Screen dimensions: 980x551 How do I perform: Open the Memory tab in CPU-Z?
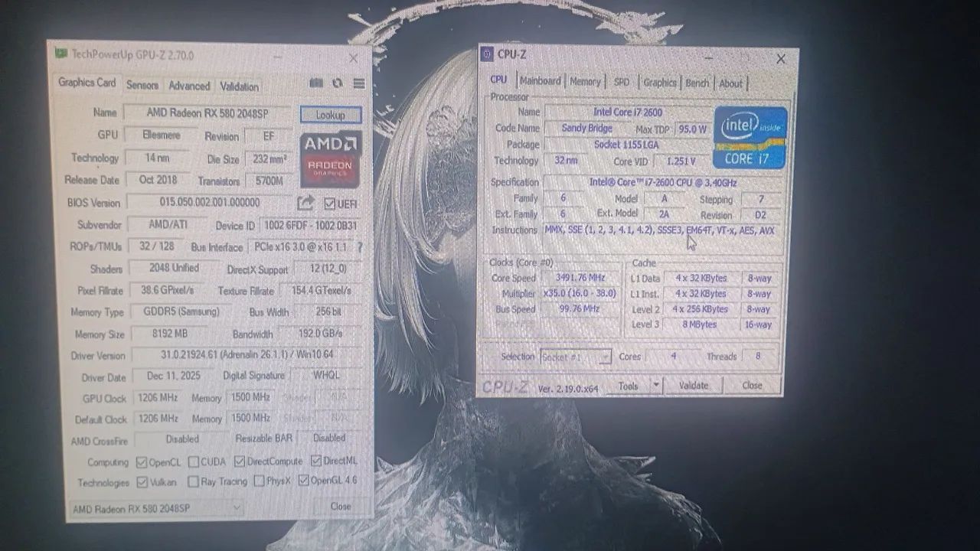585,81
